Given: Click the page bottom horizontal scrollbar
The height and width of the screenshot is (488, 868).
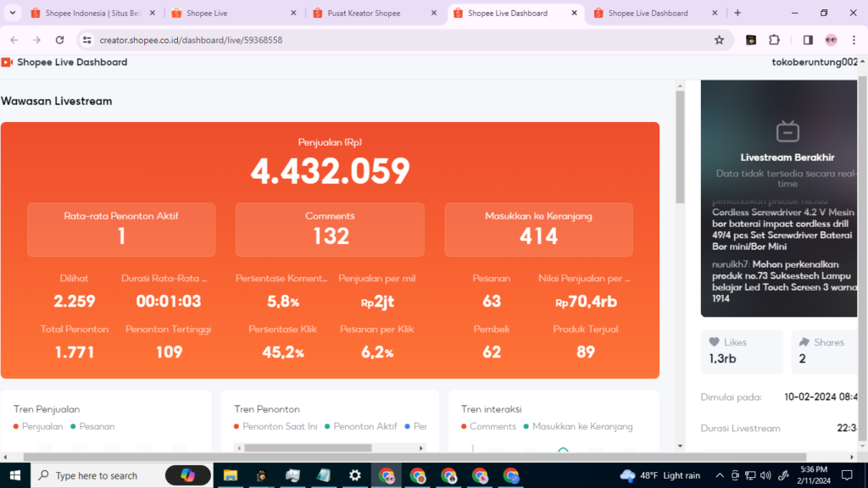Looking at the screenshot, I should pyautogui.click(x=415, y=457).
